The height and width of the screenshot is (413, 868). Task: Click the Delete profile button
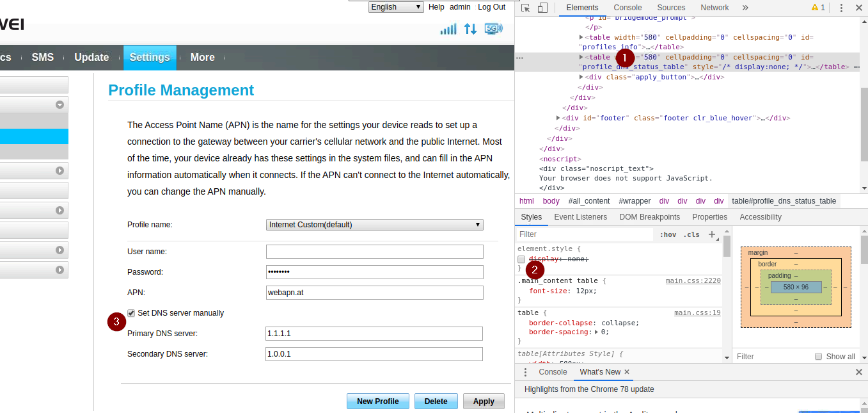coord(436,401)
